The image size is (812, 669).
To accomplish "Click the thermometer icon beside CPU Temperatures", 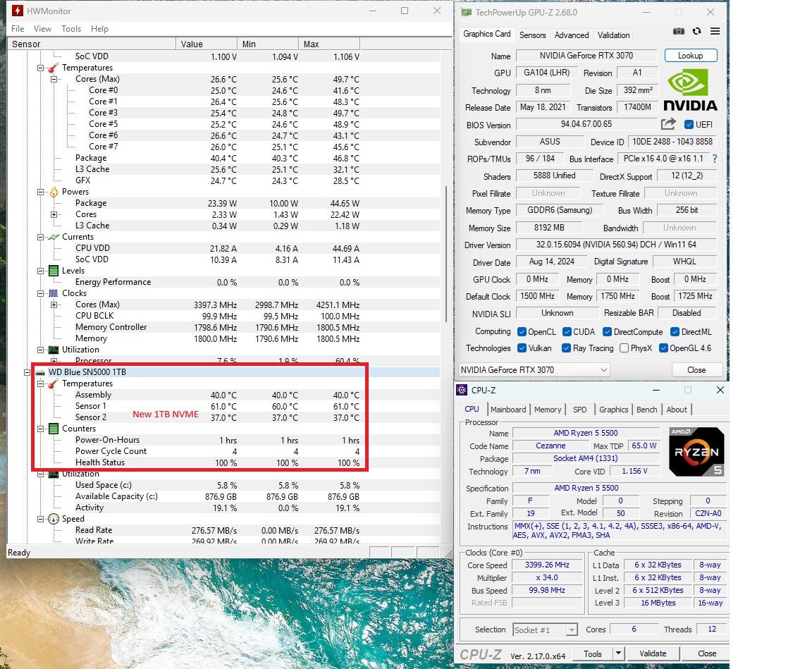I will [54, 68].
